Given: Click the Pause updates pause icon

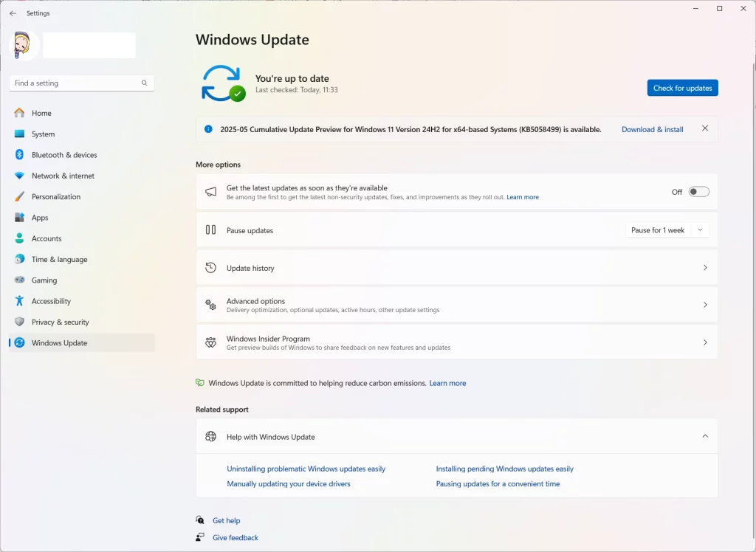Looking at the screenshot, I should pyautogui.click(x=210, y=230).
